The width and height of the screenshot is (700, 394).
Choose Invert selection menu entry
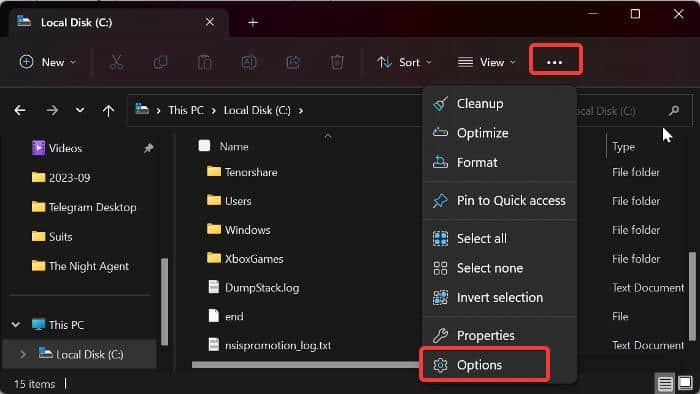[500, 298]
